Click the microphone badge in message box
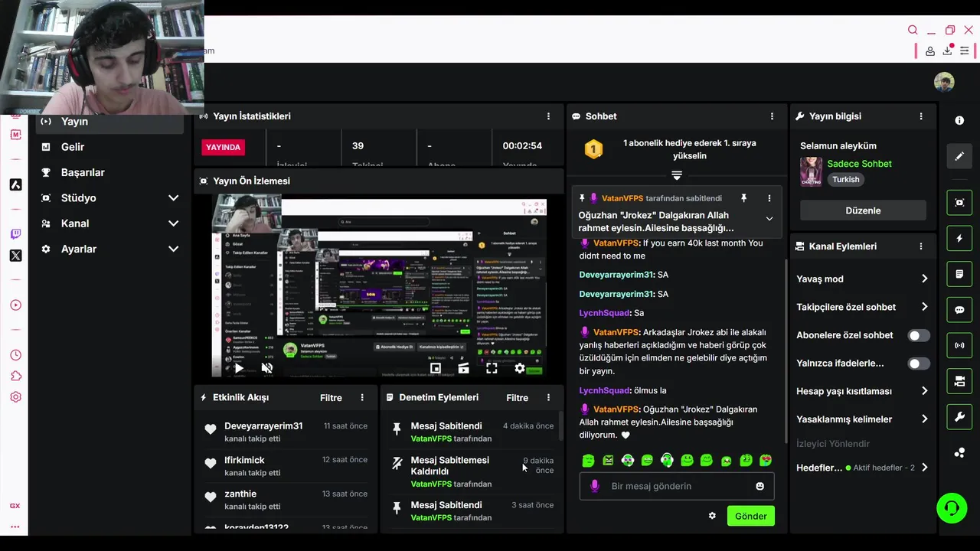The image size is (980, 551). click(x=594, y=486)
